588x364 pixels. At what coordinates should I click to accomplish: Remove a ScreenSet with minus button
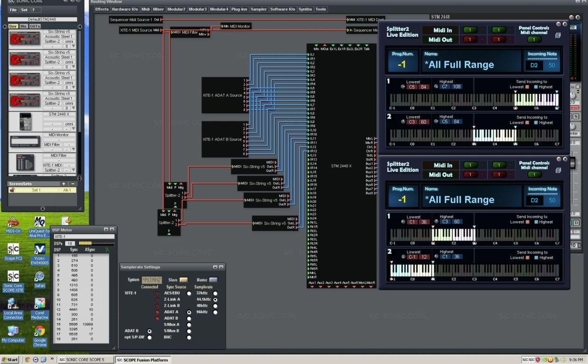pos(73,184)
